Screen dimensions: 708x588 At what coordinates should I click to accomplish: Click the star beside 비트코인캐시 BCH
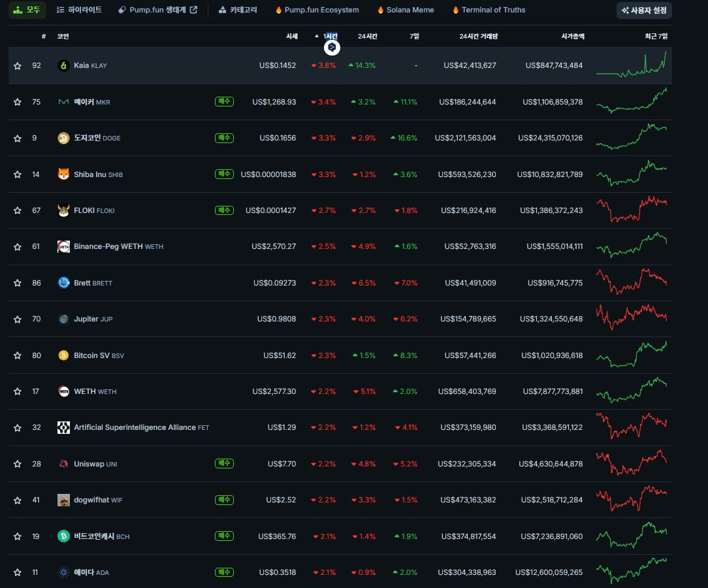pyautogui.click(x=18, y=536)
